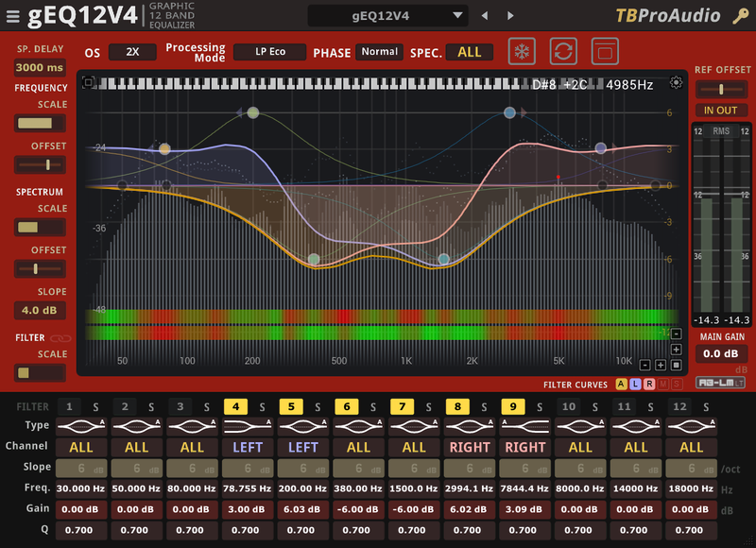Click the horizontal zoom in plus icon

(x=661, y=366)
